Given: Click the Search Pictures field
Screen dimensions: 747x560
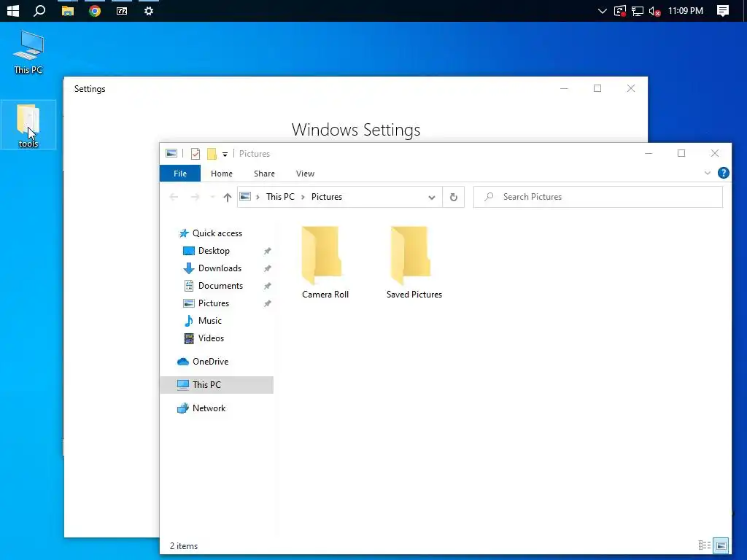Looking at the screenshot, I should tap(598, 197).
